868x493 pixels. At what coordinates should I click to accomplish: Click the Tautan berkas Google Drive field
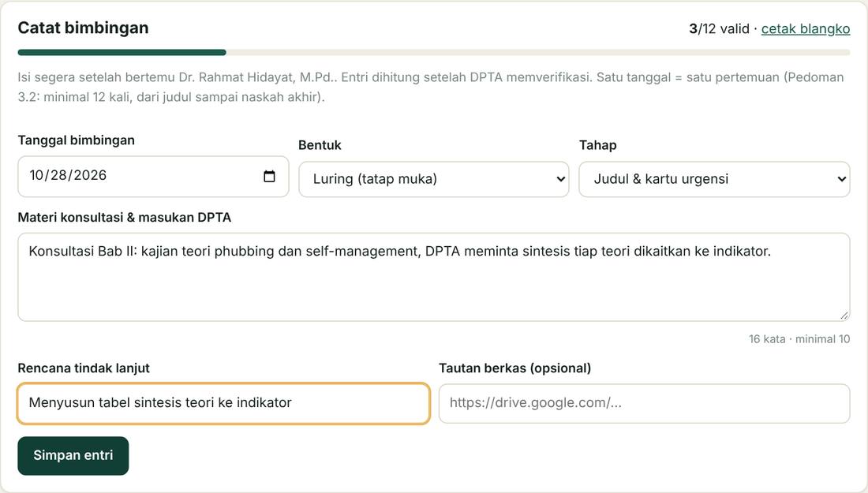click(645, 403)
